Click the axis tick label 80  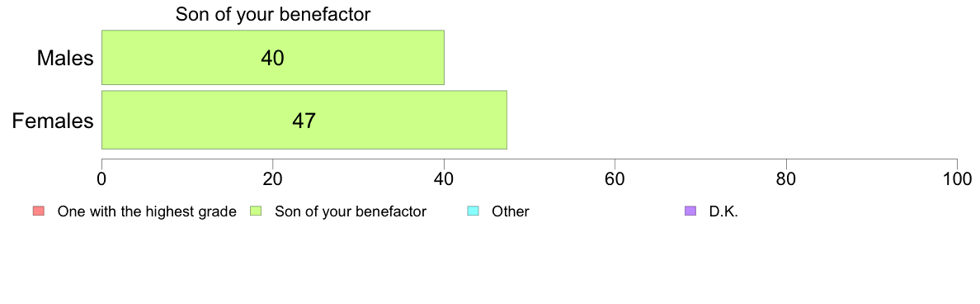(786, 179)
